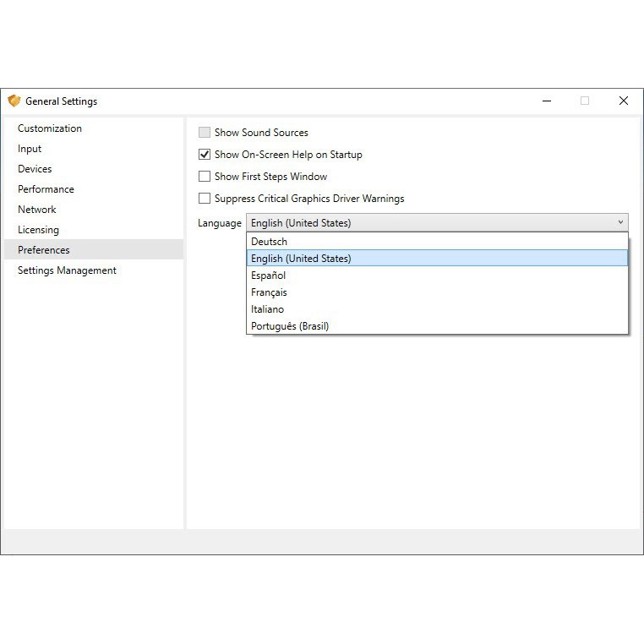Select Português (Brasil) language option
Viewport: 644px width, 644px height.
pos(289,326)
